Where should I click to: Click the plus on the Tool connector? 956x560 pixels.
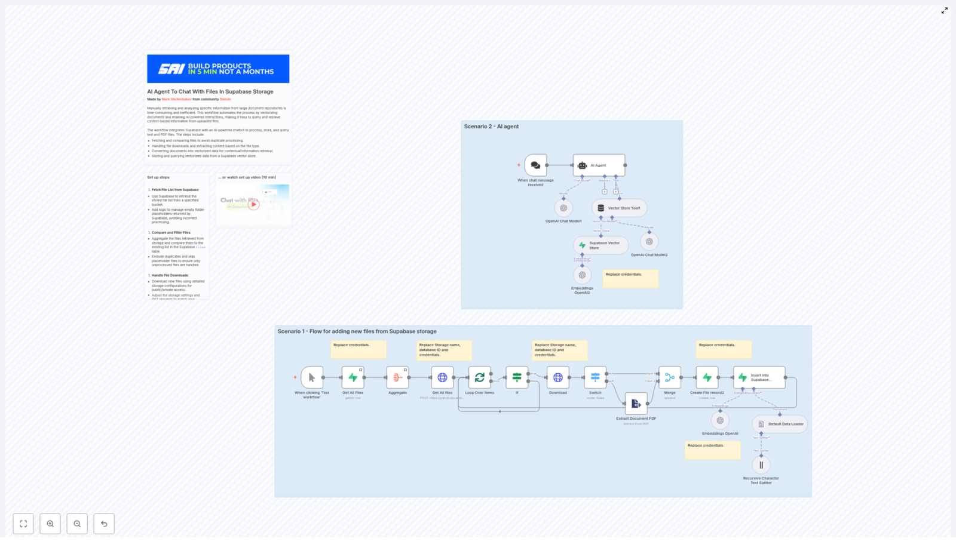tap(615, 192)
